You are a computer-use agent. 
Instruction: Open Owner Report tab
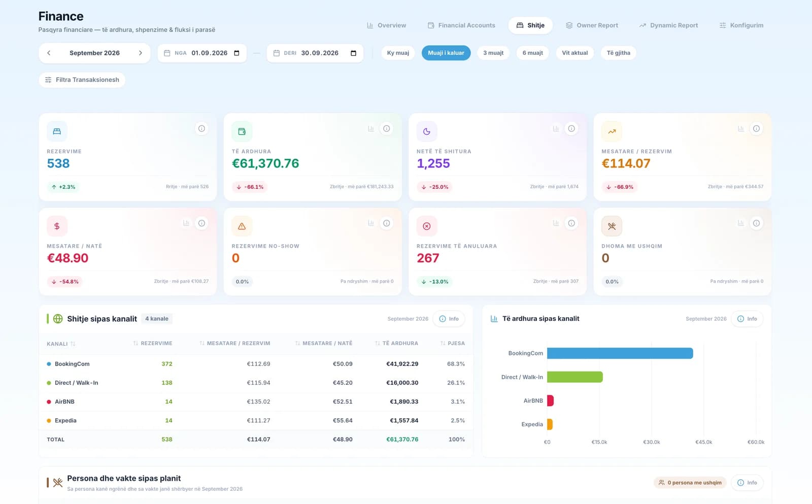point(592,25)
